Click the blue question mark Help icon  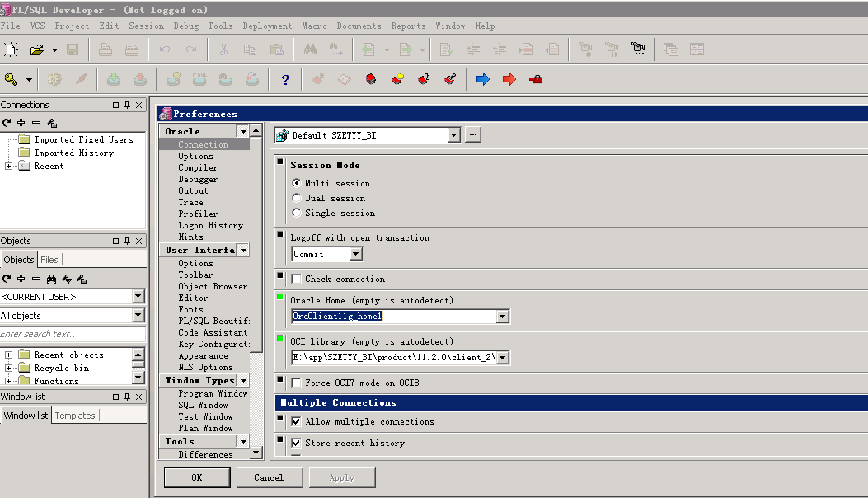point(285,80)
